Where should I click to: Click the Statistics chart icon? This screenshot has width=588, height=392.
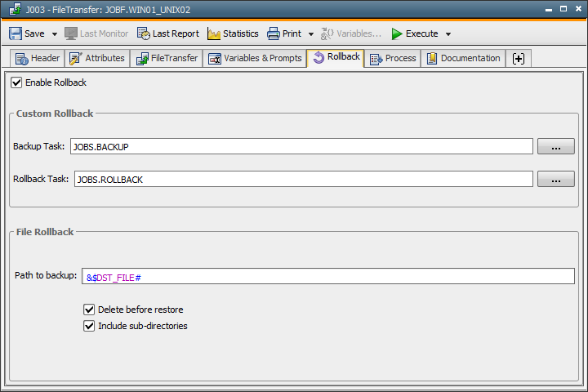click(214, 33)
